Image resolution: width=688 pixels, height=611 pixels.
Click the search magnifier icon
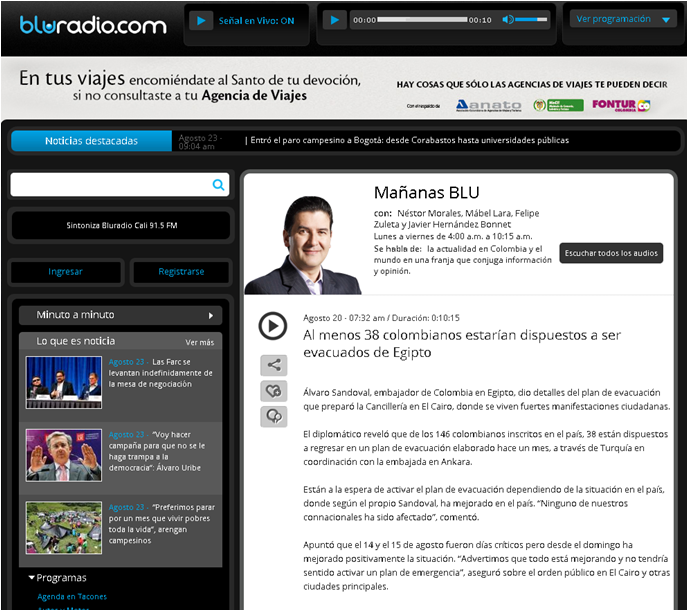pos(218,185)
